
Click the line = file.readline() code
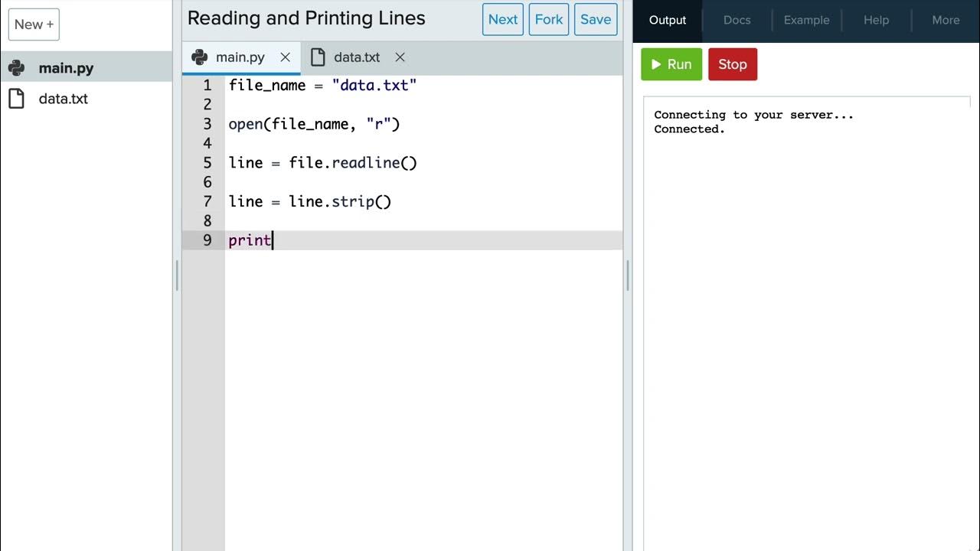322,163
